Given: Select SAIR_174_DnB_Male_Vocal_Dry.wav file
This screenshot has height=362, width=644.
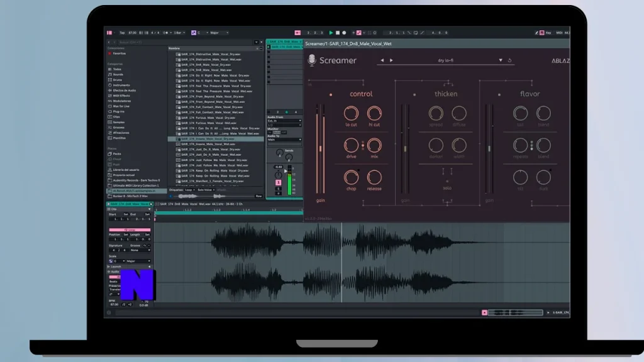Looking at the screenshot, I should [x=206, y=65].
